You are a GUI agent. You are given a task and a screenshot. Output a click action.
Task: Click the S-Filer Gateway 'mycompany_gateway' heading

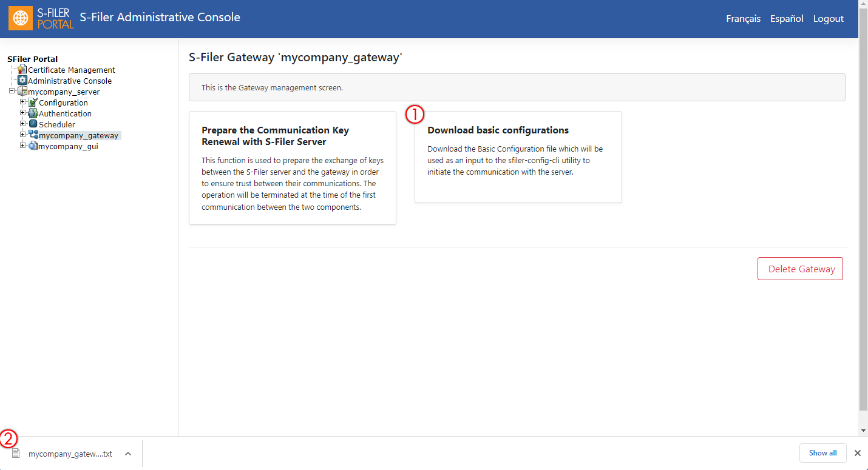pos(296,58)
